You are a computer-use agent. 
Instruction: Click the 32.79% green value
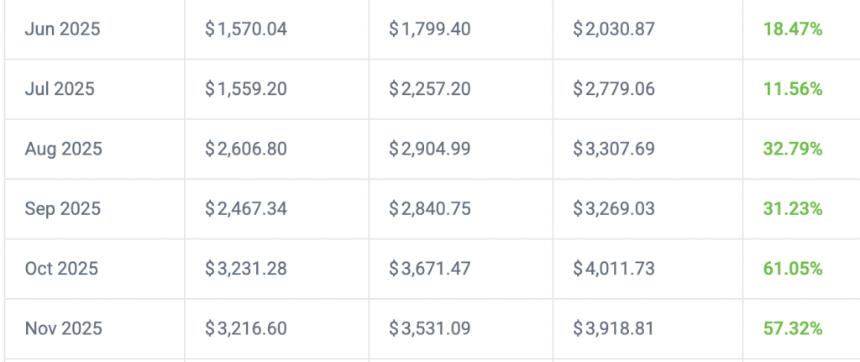pos(793,149)
